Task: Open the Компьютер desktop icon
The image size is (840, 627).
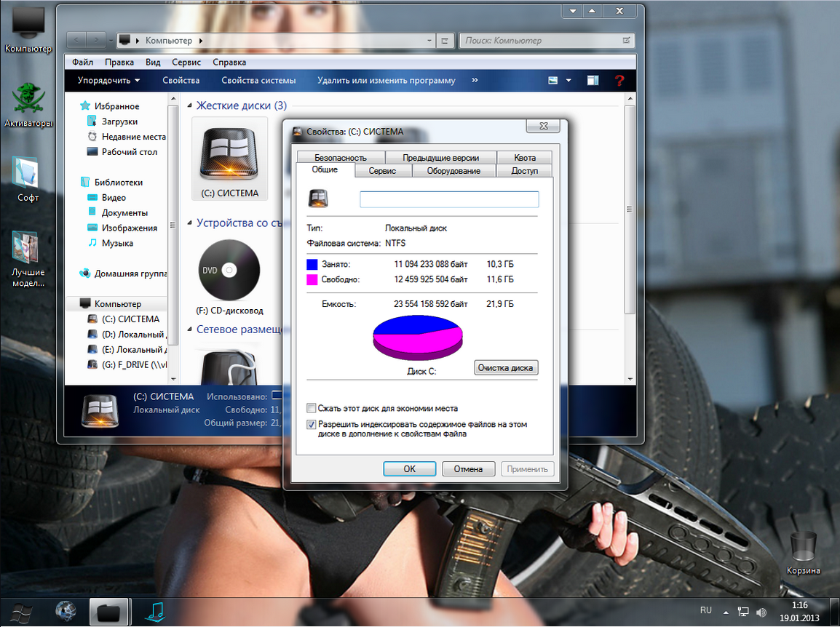Action: (x=28, y=29)
